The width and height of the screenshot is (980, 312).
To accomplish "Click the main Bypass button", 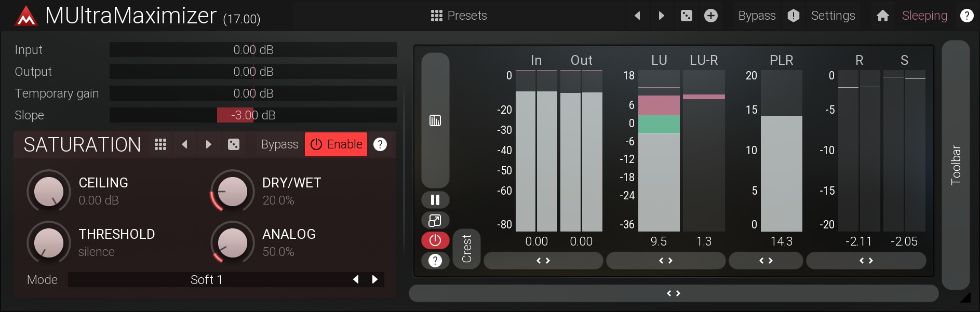I will point(757,16).
